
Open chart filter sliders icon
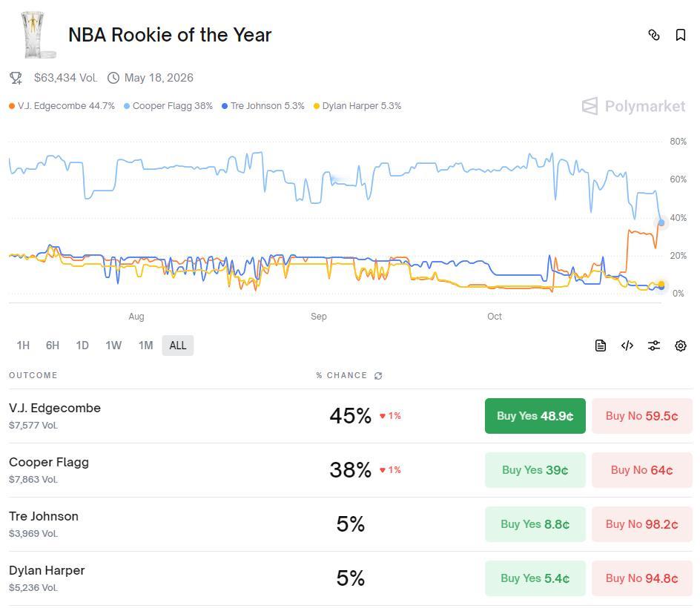tap(653, 346)
